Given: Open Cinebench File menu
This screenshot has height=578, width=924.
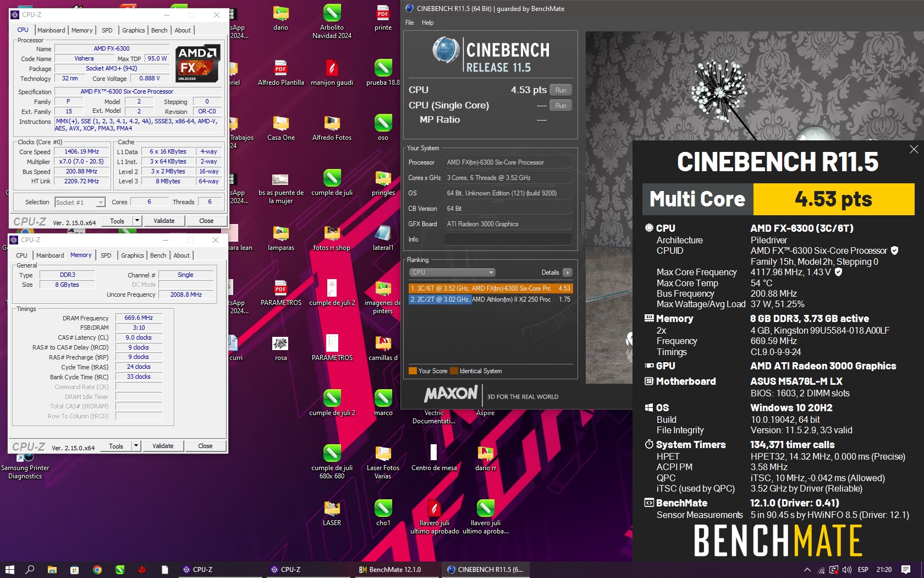Looking at the screenshot, I should 410,23.
